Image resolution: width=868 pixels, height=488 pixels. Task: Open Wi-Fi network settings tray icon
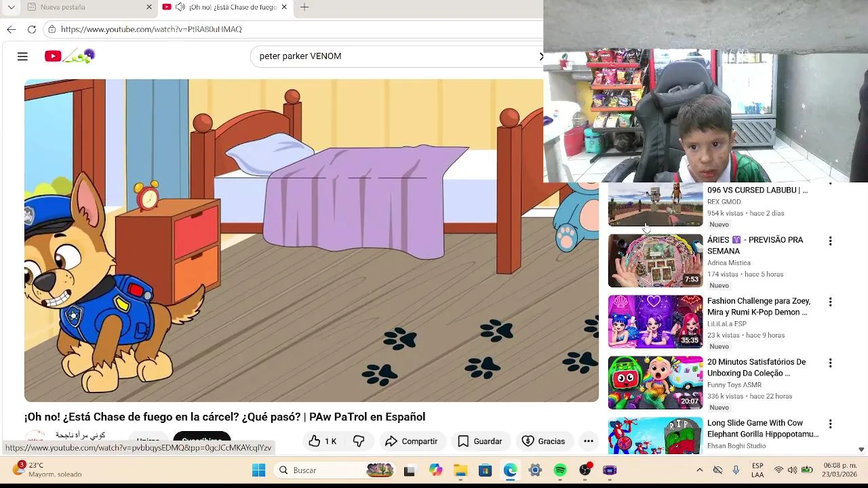778,470
